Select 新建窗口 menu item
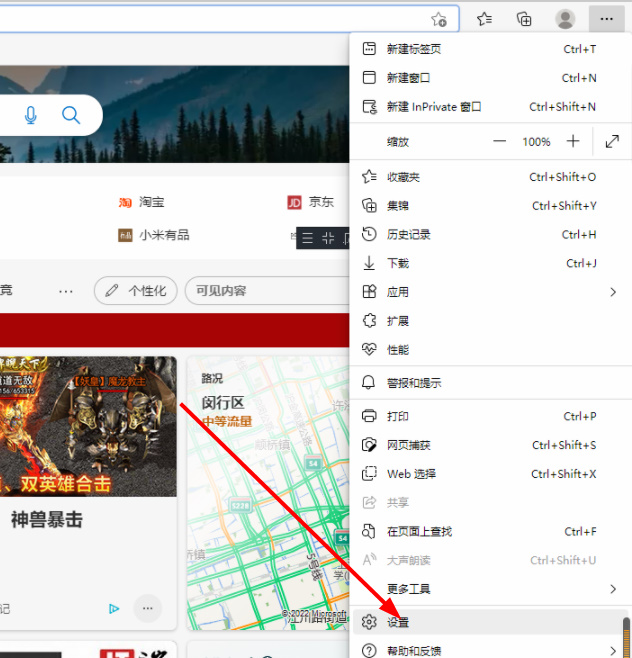The width and height of the screenshot is (632, 658). click(x=490, y=78)
